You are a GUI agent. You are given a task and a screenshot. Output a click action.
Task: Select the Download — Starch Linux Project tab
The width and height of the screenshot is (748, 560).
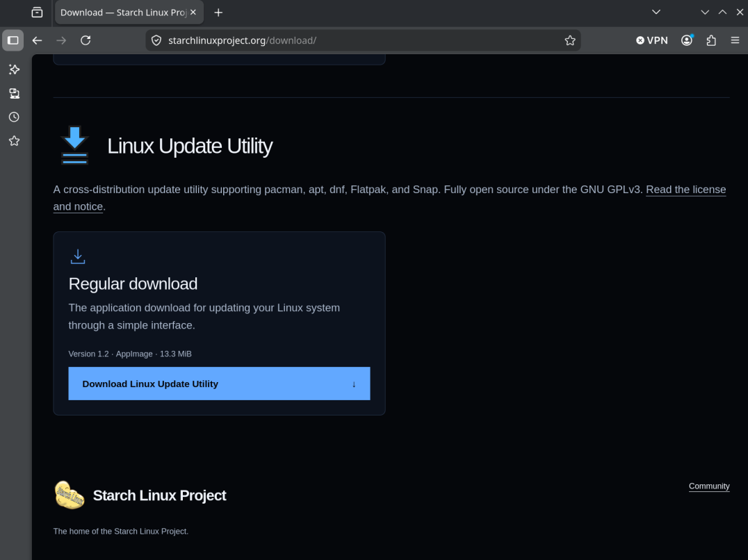pyautogui.click(x=129, y=13)
